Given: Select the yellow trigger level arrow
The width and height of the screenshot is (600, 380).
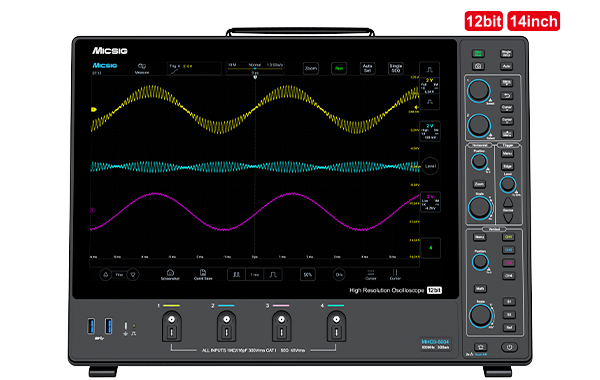Looking at the screenshot, I should click(416, 108).
